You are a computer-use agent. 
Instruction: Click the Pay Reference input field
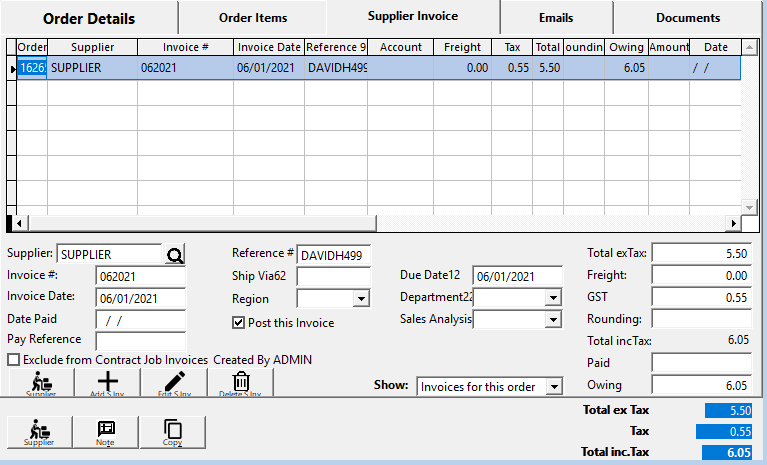[x=140, y=341]
